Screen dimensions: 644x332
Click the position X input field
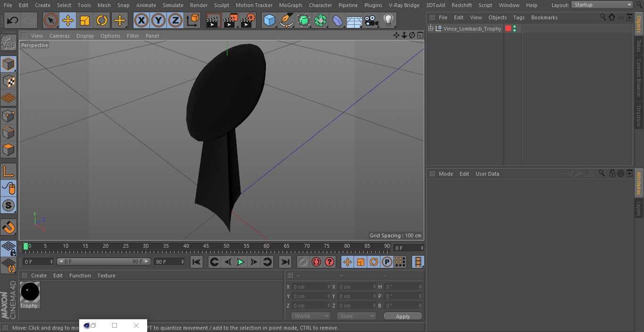coord(311,287)
